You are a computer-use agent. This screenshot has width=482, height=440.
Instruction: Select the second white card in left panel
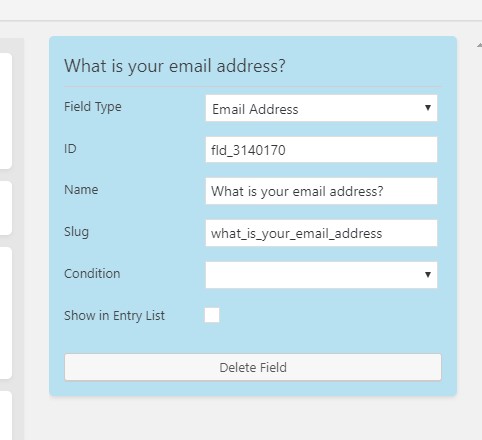6,208
